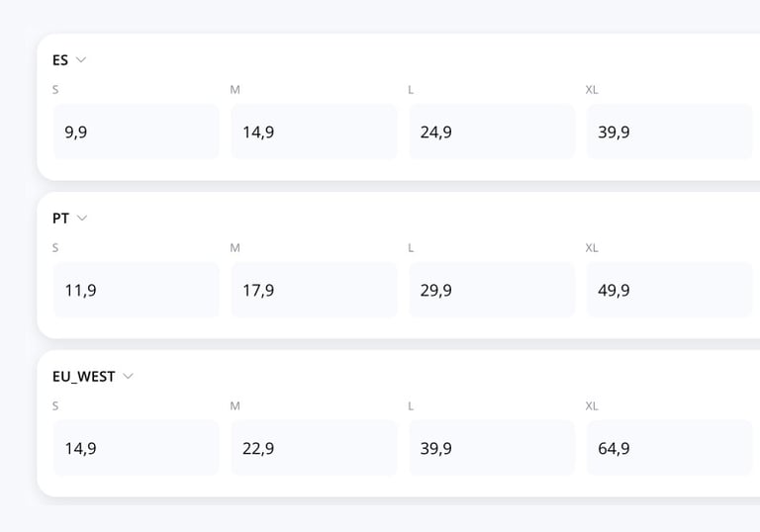Focus the PT size M field 17,9
Viewport: 760px width, 532px height.
click(314, 290)
